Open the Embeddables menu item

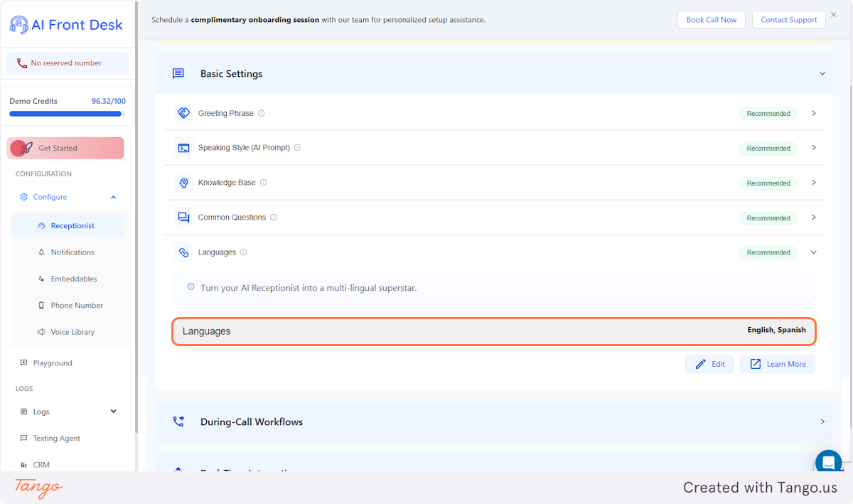[68, 279]
